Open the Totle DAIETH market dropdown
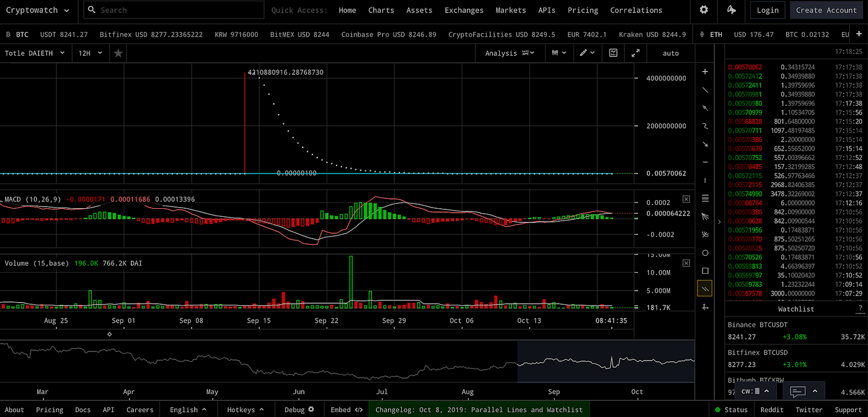The height and width of the screenshot is (417, 868). click(35, 53)
